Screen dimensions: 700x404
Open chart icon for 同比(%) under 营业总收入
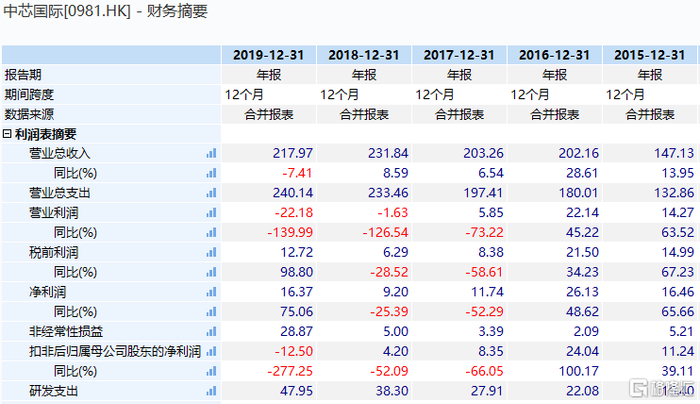(x=211, y=173)
